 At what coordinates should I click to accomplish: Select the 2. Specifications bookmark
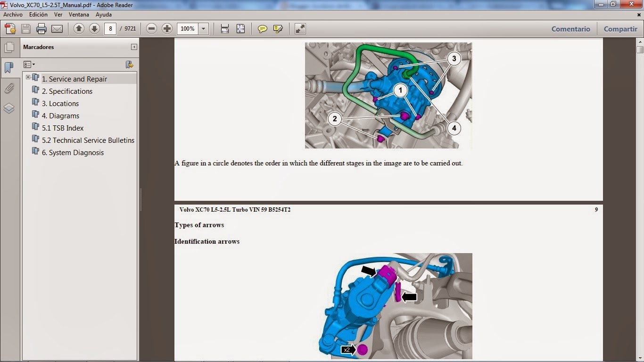click(67, 91)
